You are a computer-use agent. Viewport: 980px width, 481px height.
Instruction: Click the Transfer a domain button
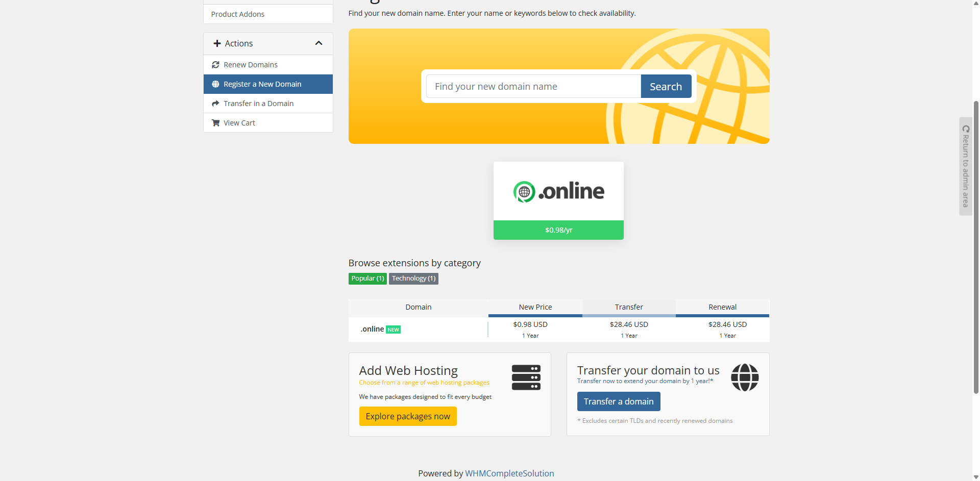pos(618,401)
